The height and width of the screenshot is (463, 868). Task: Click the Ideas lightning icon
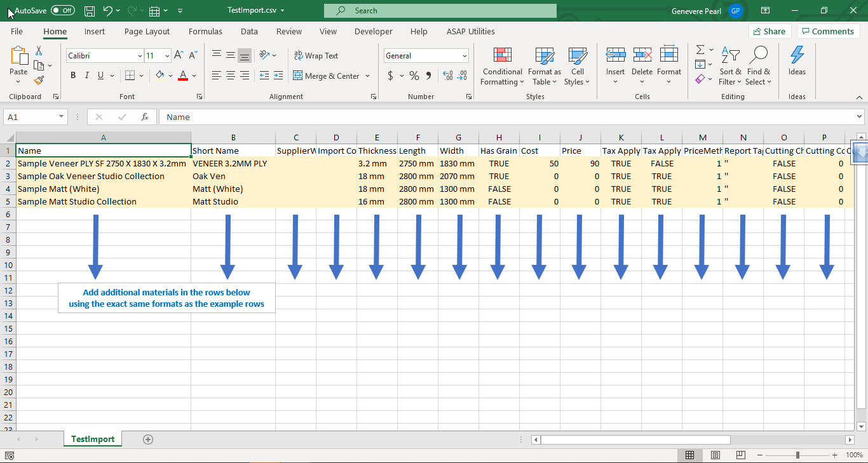(x=797, y=56)
